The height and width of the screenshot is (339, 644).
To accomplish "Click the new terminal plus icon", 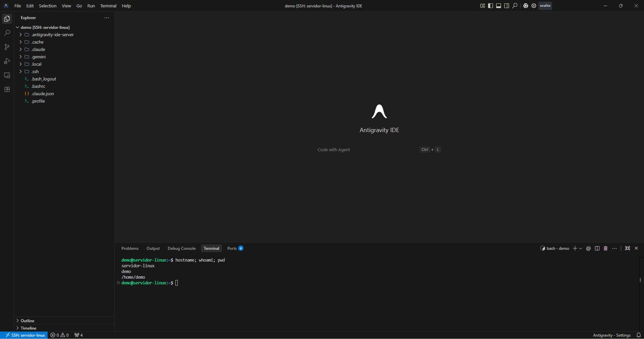I will click(x=575, y=248).
